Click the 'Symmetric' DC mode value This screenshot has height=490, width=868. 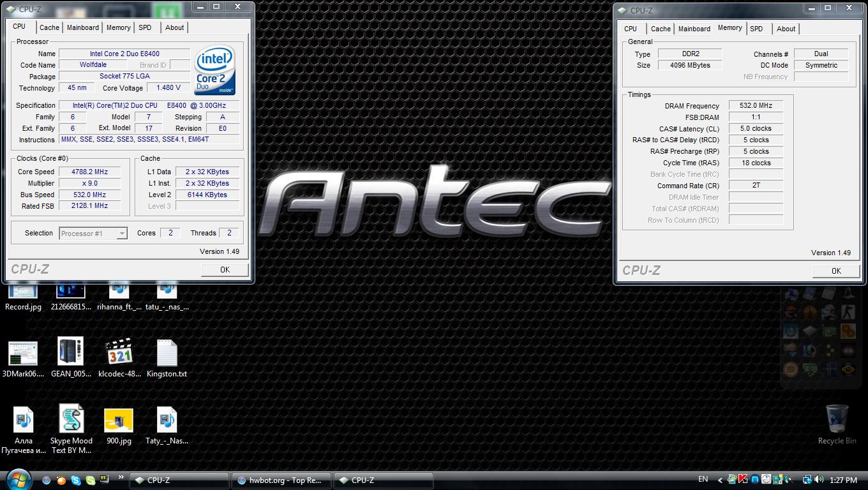click(821, 66)
